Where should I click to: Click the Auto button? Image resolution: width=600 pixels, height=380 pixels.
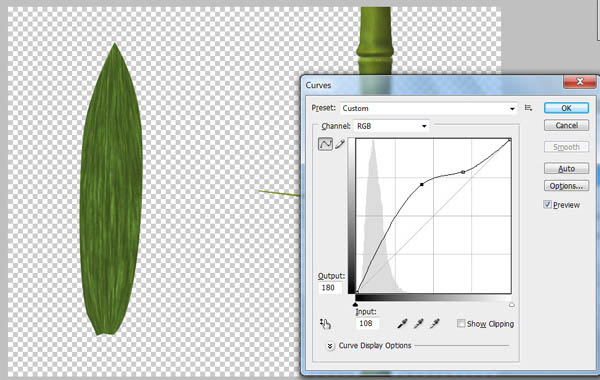pos(566,168)
